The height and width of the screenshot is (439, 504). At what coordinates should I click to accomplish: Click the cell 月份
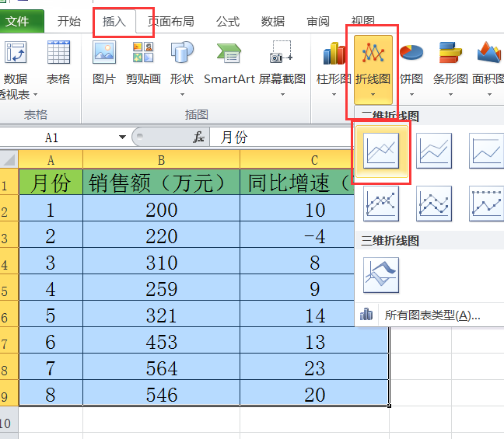[x=51, y=182]
